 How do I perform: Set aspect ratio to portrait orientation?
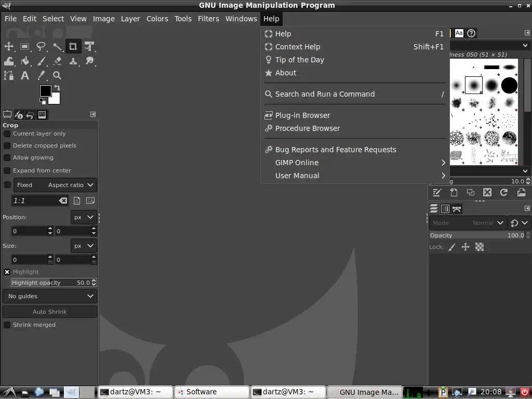[x=77, y=201]
